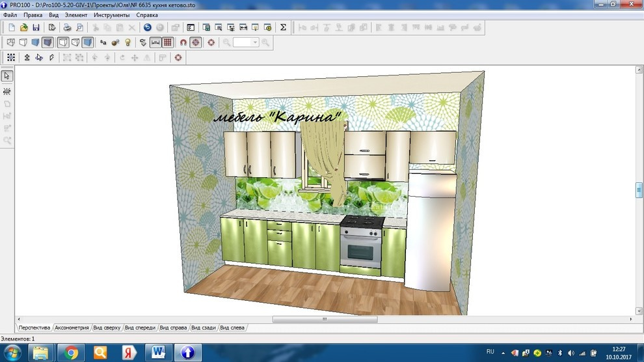Toggle the dimensions display button
The width and height of the screenshot is (644, 362).
coord(155,42)
